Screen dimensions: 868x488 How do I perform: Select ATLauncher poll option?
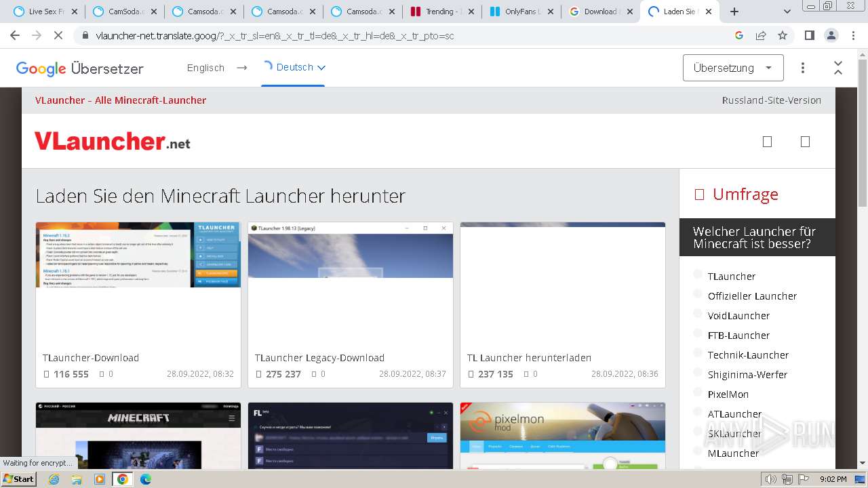[x=698, y=412]
